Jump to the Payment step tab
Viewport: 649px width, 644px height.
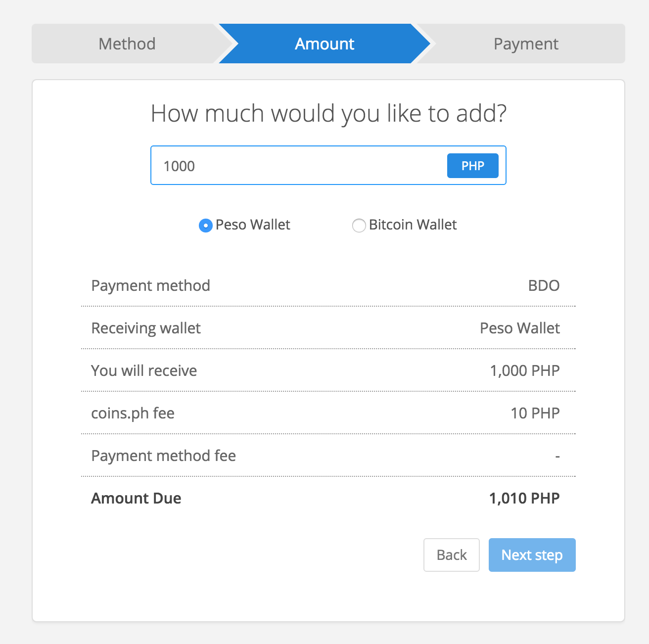(x=526, y=44)
